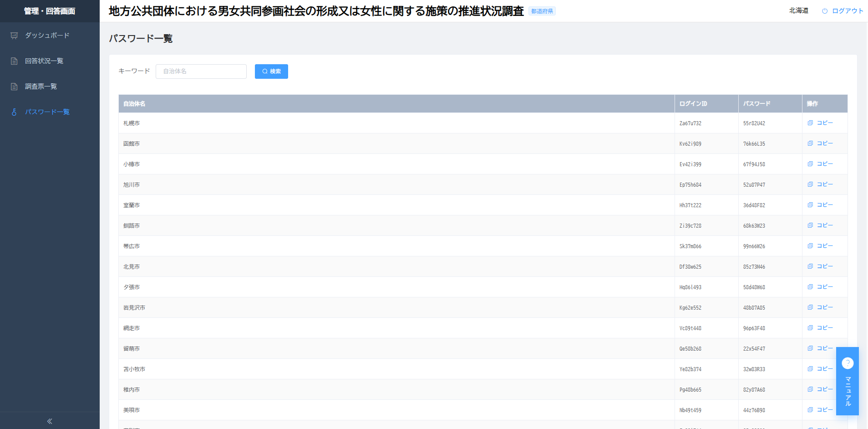This screenshot has width=868, height=429.
Task: Click the パスワード一覧 key icon
Action: (14, 112)
